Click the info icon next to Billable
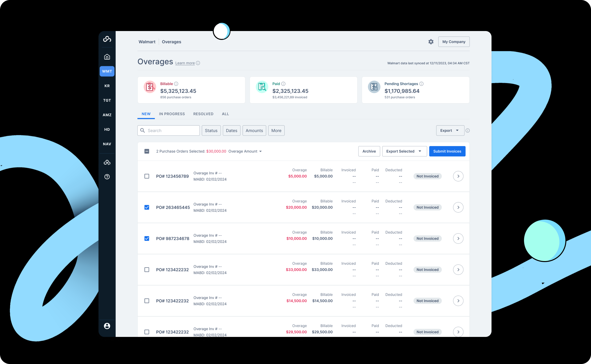 (176, 84)
